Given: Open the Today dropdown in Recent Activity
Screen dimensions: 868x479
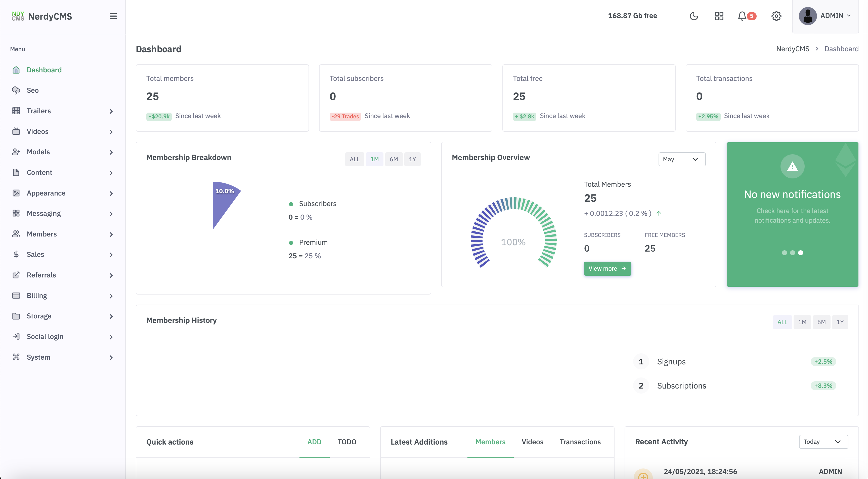Looking at the screenshot, I should [823, 442].
